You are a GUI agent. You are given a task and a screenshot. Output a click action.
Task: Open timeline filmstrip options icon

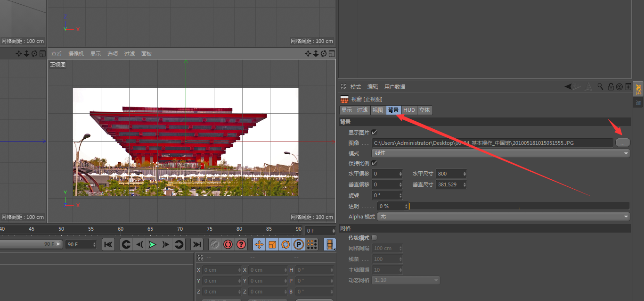[x=330, y=244]
